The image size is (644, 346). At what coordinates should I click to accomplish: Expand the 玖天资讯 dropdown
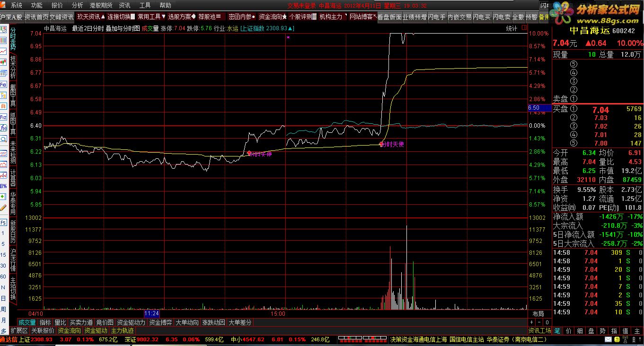(91, 17)
